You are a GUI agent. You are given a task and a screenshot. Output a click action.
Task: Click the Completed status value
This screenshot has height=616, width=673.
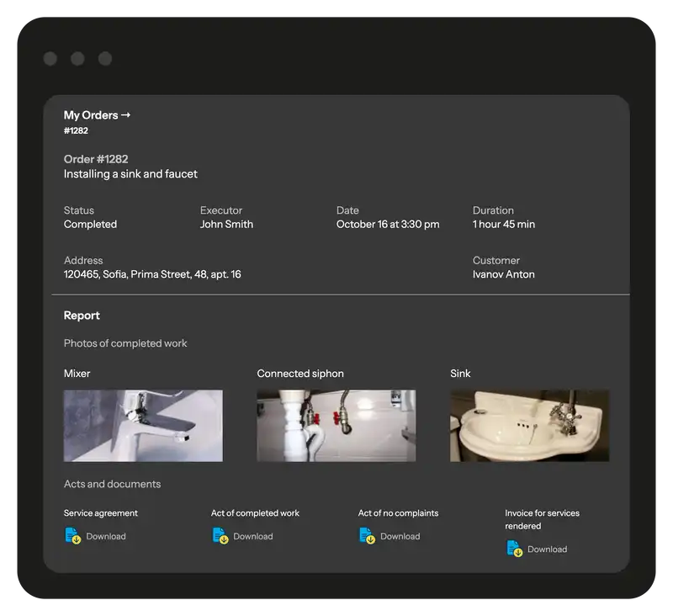(x=90, y=225)
